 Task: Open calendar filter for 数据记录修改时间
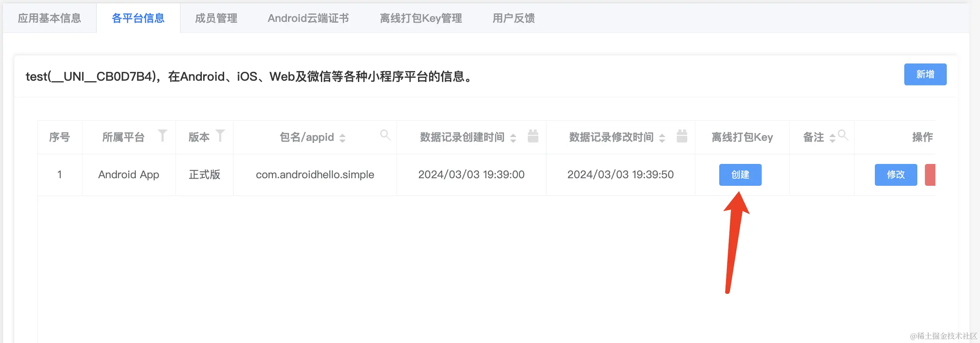point(682,136)
